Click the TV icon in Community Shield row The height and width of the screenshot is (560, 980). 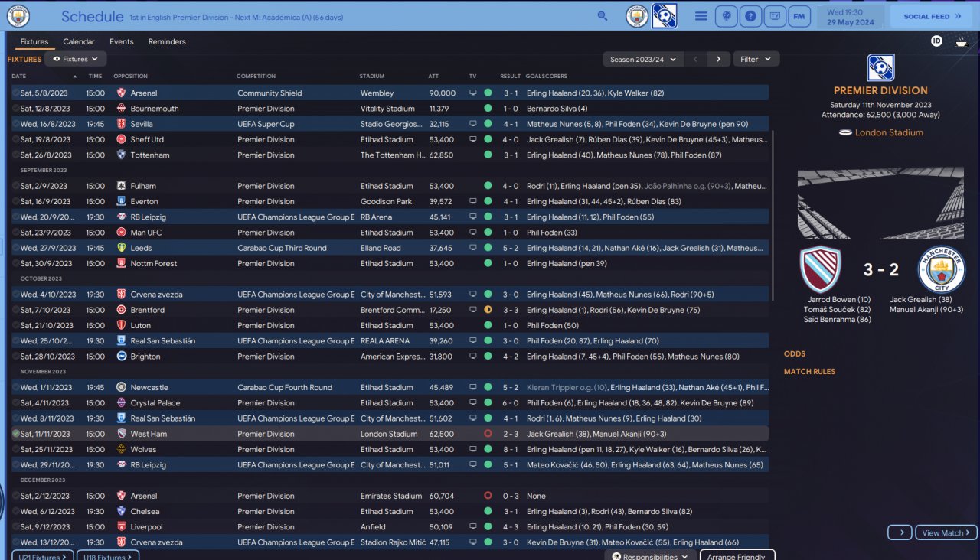click(473, 93)
